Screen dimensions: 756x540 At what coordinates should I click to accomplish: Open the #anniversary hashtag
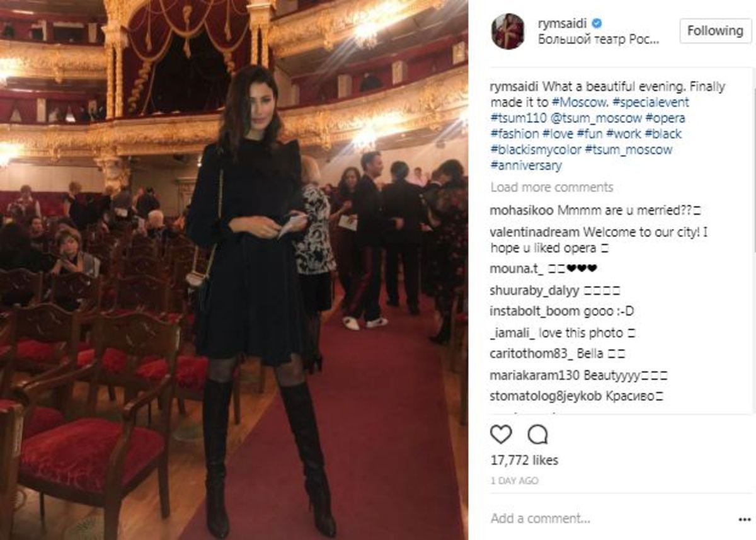pos(525,166)
